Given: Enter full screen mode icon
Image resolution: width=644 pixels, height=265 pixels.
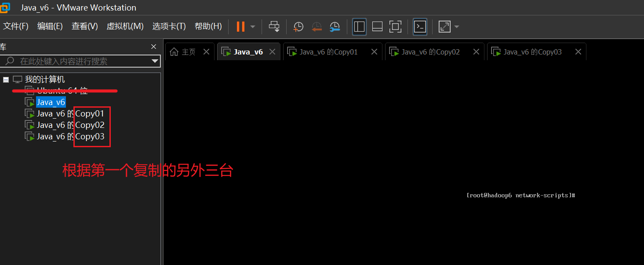Looking at the screenshot, I should click(395, 26).
